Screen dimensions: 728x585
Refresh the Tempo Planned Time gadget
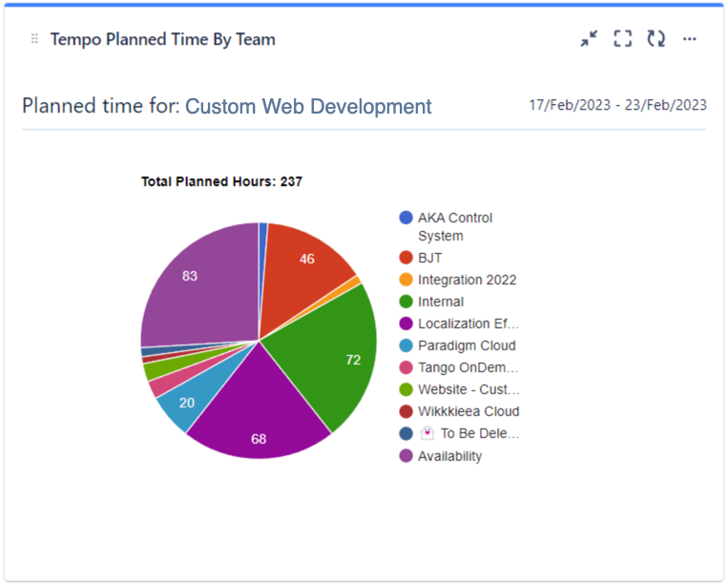click(655, 39)
